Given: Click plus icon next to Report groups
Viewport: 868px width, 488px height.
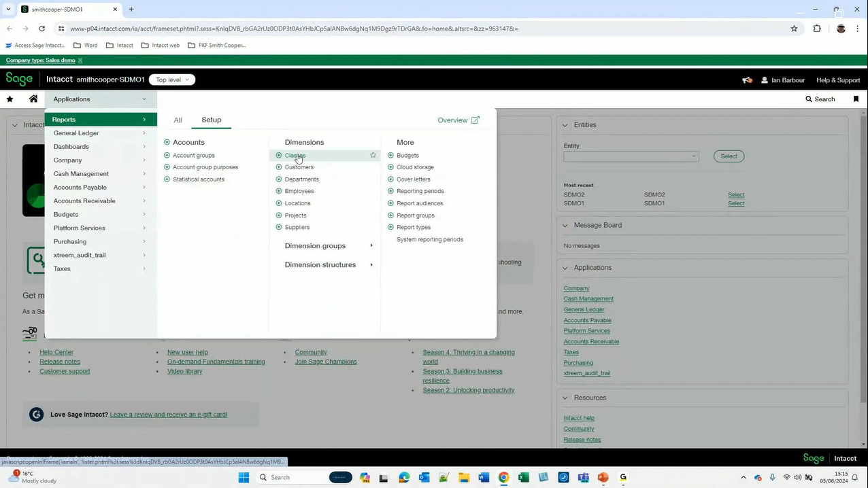Looking at the screenshot, I should [x=390, y=215].
